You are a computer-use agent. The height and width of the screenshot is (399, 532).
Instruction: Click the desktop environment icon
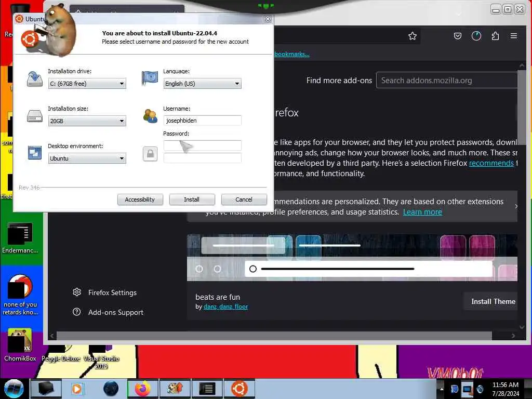pos(35,153)
